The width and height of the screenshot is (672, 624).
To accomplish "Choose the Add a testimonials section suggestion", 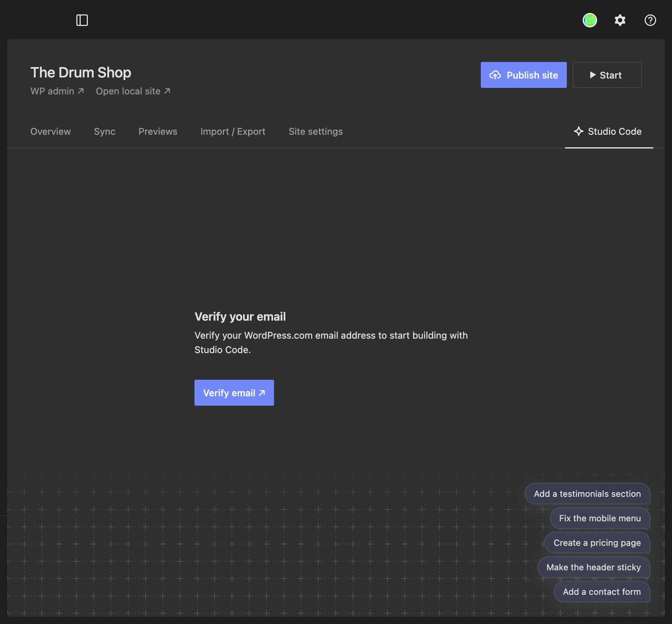I will tap(587, 494).
